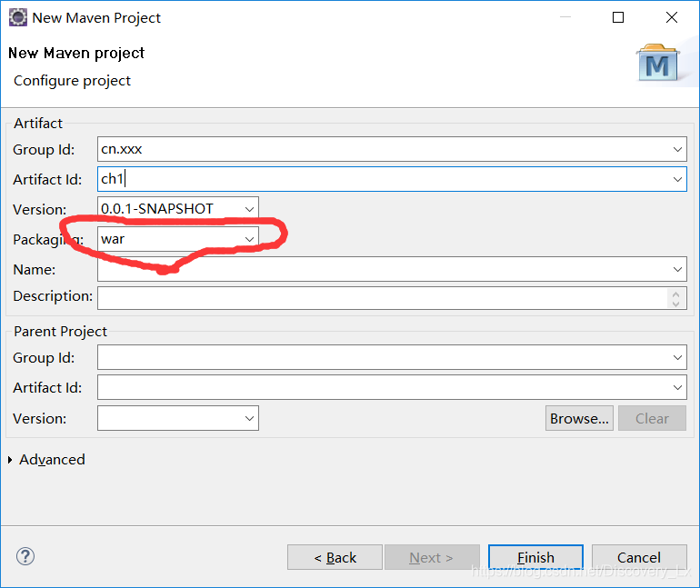Open the Artifact section Artifact Id dropdown arrow
This screenshot has width=700, height=588.
coord(677,179)
